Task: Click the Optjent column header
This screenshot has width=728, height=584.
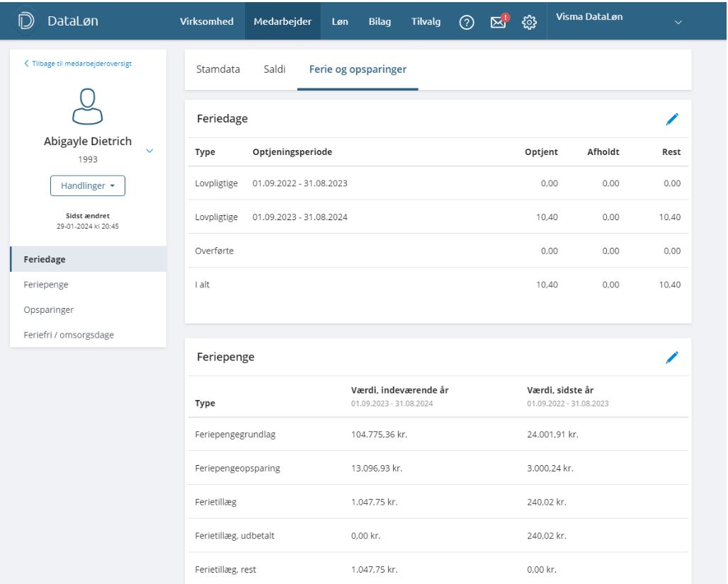Action: click(541, 151)
